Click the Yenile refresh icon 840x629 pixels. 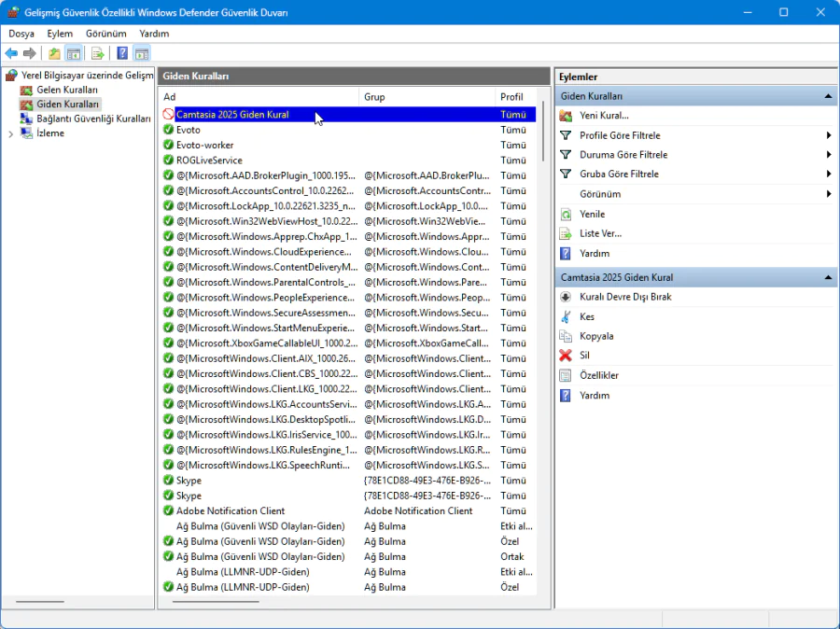coord(565,214)
